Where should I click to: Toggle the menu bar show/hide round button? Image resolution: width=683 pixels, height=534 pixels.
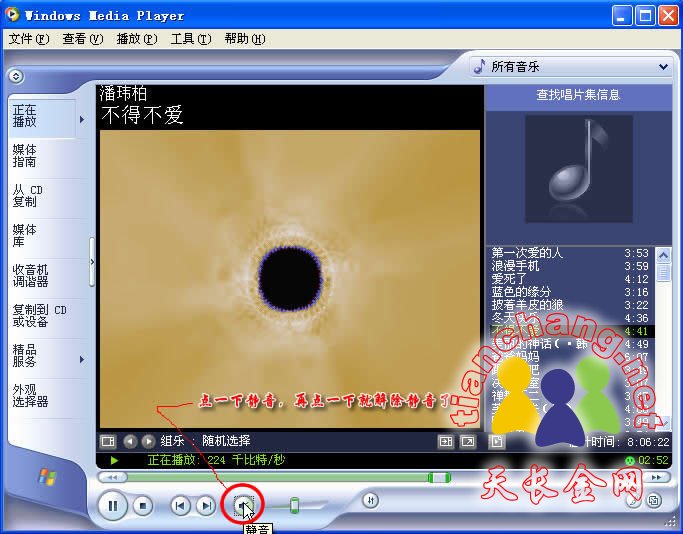click(16, 77)
